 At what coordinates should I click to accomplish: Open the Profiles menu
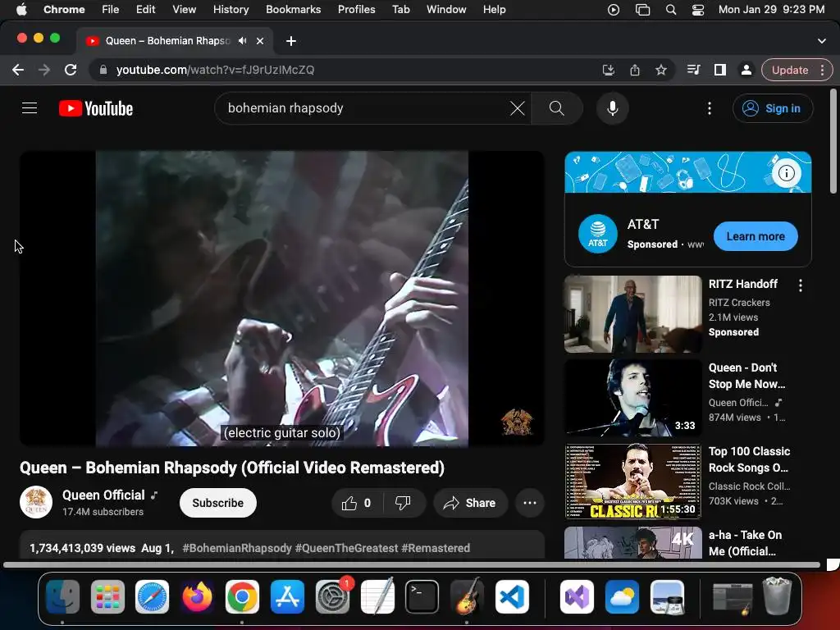[356, 10]
